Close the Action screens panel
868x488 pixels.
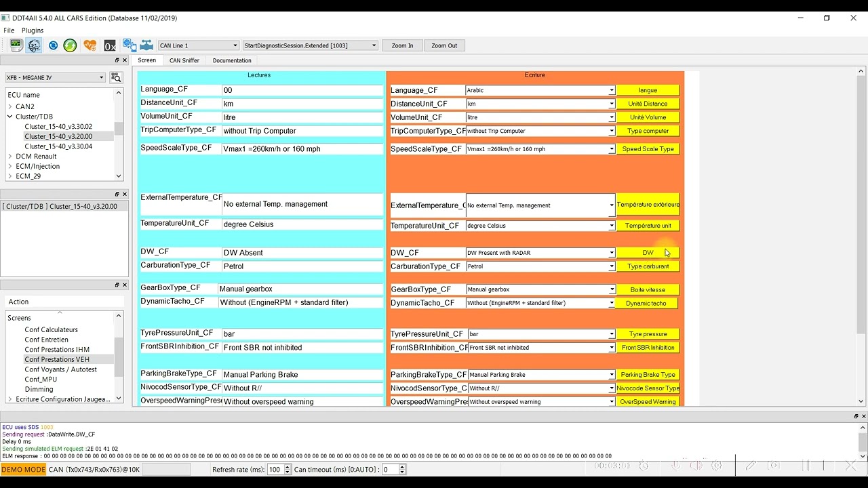point(124,285)
